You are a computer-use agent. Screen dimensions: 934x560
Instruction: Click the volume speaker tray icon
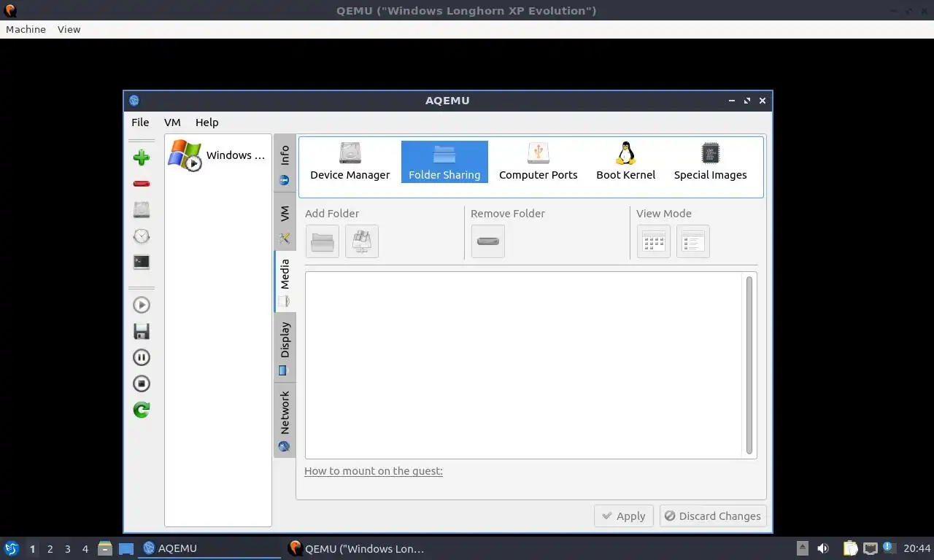[823, 548]
